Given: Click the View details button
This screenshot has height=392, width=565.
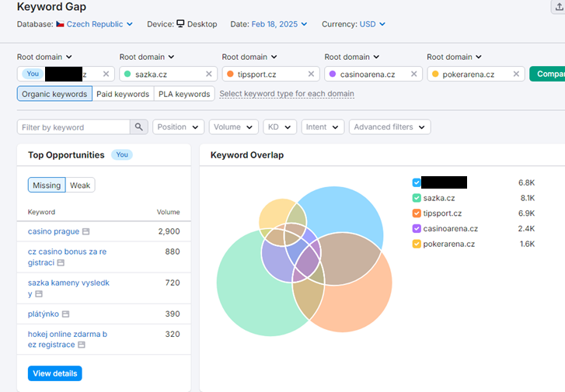Looking at the screenshot, I should click(54, 373).
